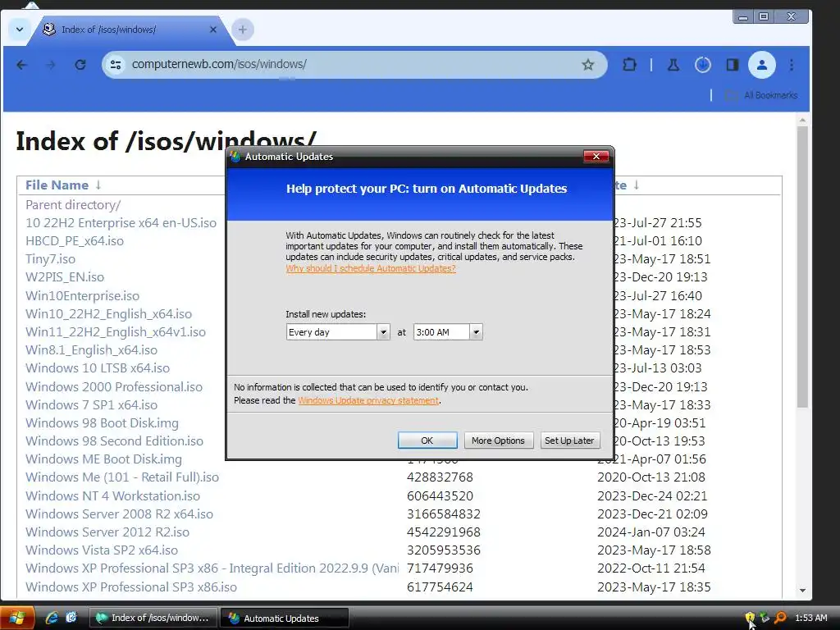Screen dimensions: 840x630
Task: Close the Automatic Updates dialog
Action: (x=596, y=157)
